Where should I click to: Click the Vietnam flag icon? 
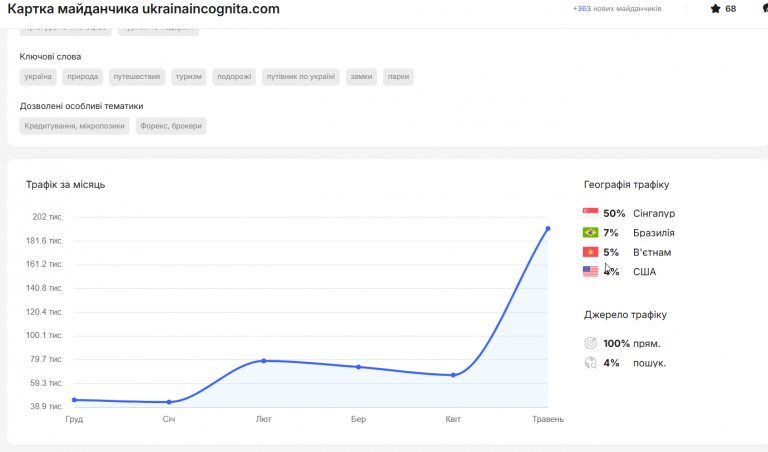590,252
